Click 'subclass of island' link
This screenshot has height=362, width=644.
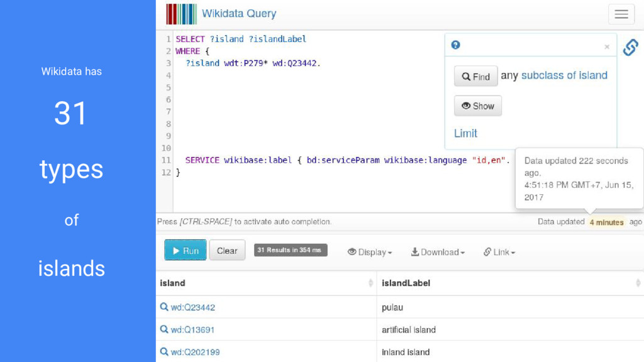(564, 75)
